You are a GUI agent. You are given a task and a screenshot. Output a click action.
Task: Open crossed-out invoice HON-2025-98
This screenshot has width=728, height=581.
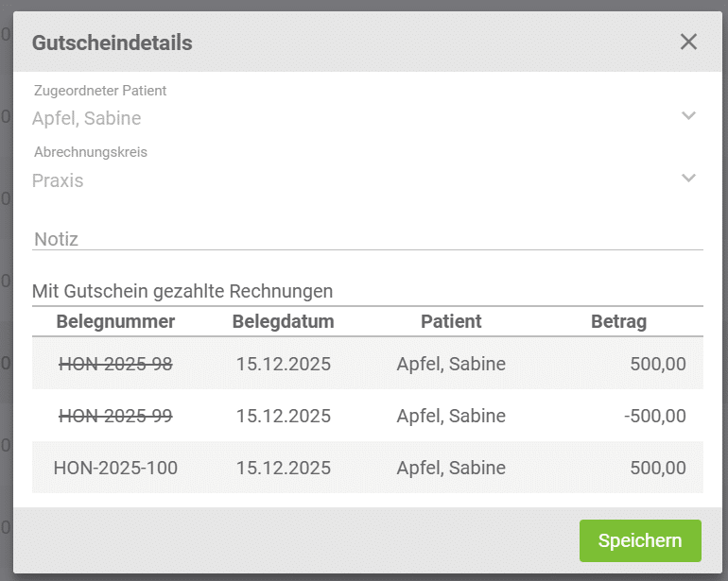pos(115,364)
